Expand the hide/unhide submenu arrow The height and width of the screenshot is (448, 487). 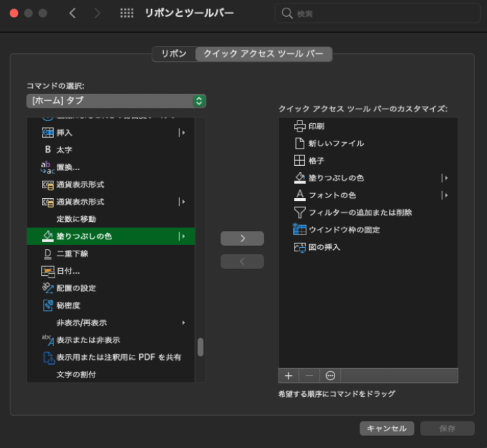tap(183, 323)
